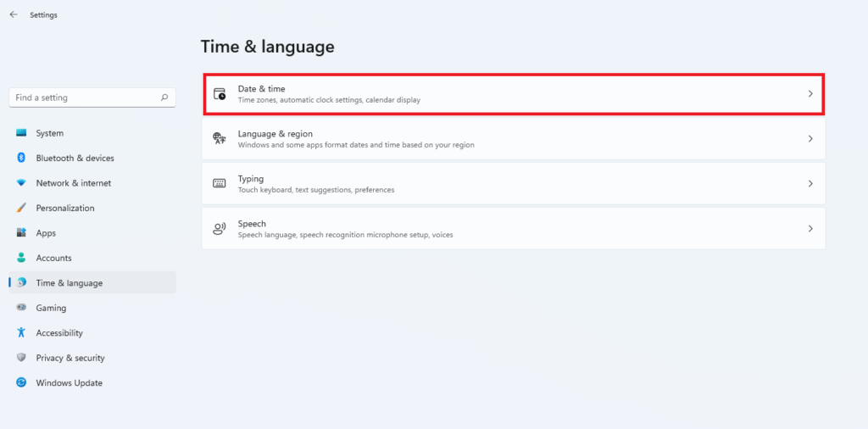
Task: Expand Language & region via its chevron
Action: click(810, 139)
